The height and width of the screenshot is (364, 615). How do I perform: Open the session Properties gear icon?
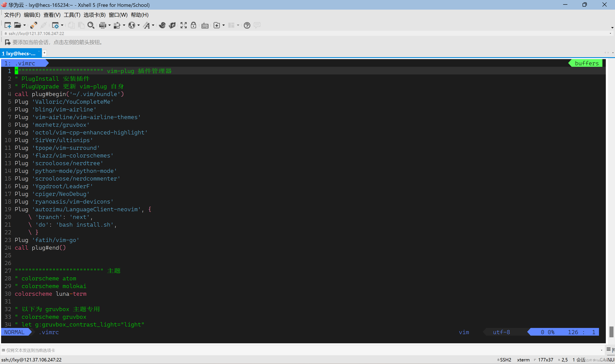(x=56, y=25)
